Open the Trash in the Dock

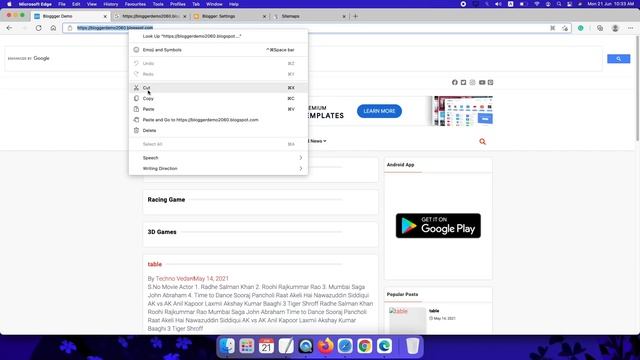(x=413, y=346)
